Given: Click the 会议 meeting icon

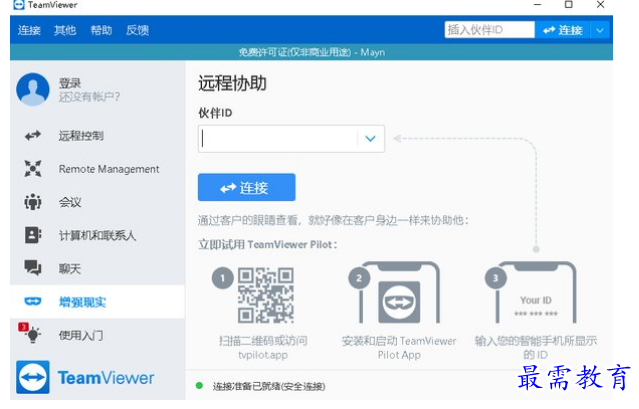Looking at the screenshot, I should [x=33, y=202].
